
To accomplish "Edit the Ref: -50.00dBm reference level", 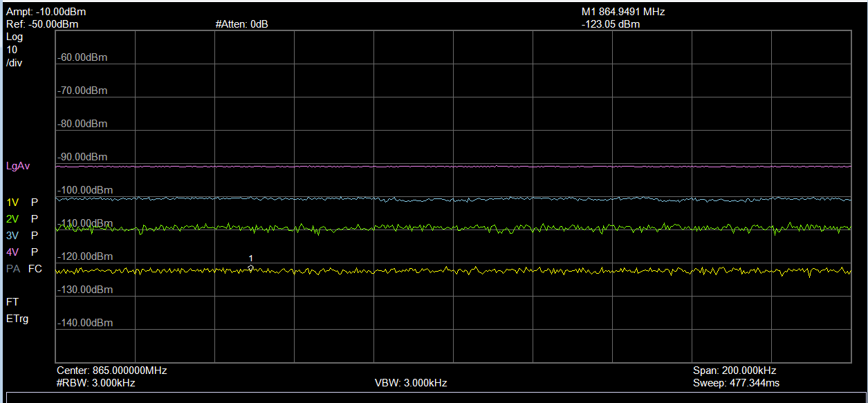I will 41,24.
